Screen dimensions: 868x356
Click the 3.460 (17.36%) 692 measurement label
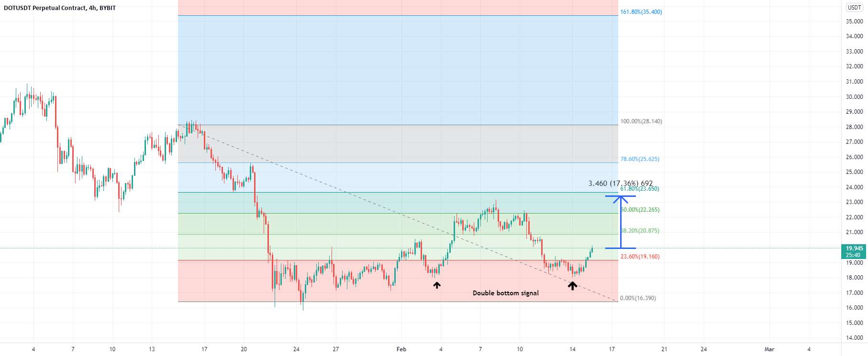621,183
